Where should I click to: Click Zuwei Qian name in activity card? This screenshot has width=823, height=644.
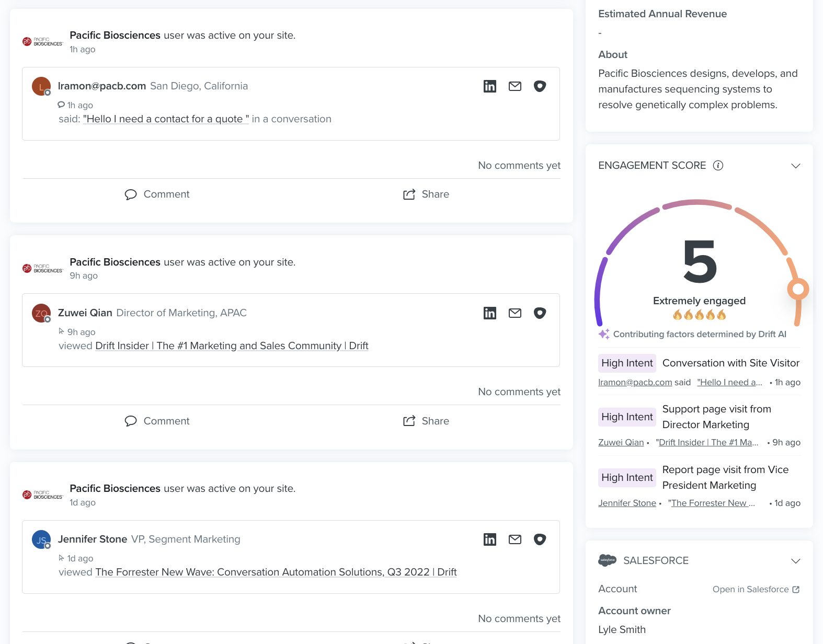[x=85, y=313]
